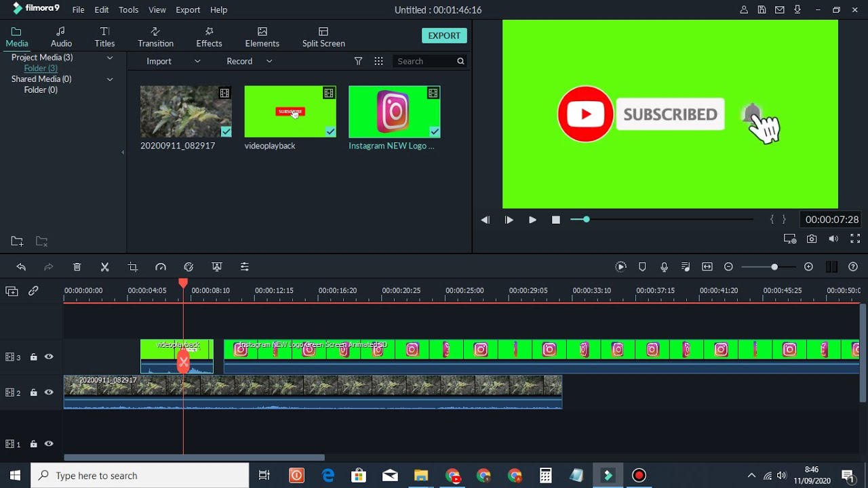Open the Export menu
Viewport: 868px width, 488px height.
click(x=188, y=10)
